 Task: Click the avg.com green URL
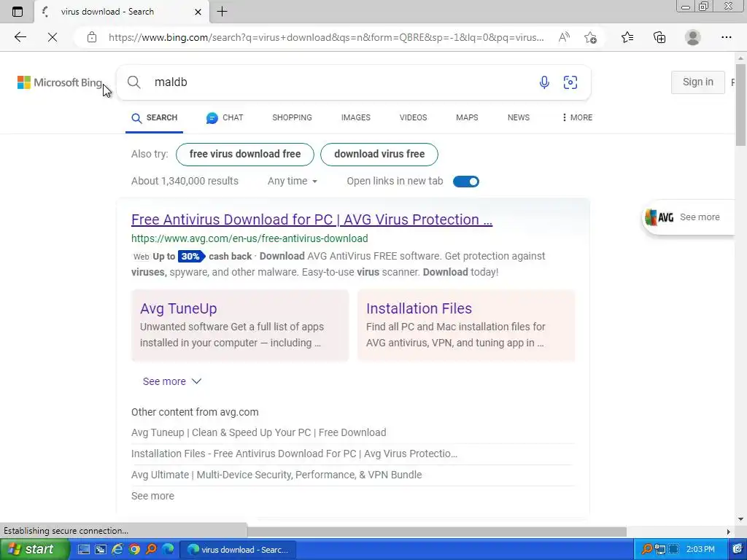(x=249, y=238)
